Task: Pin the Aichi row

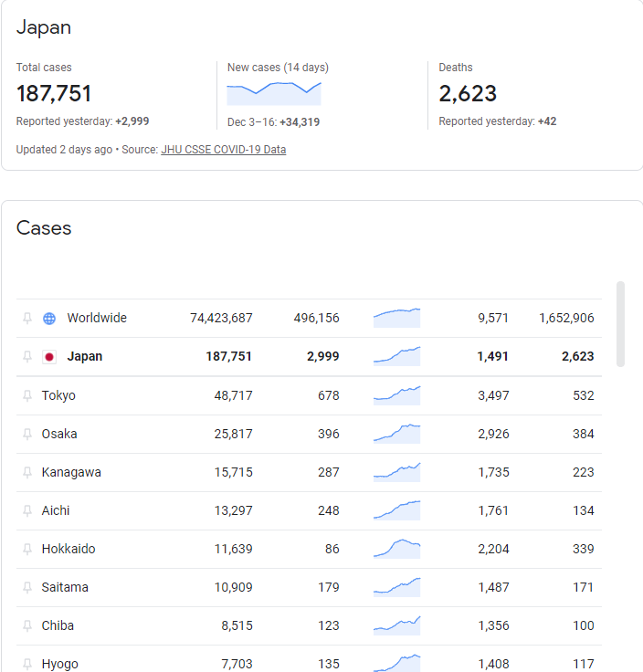Action: [27, 511]
